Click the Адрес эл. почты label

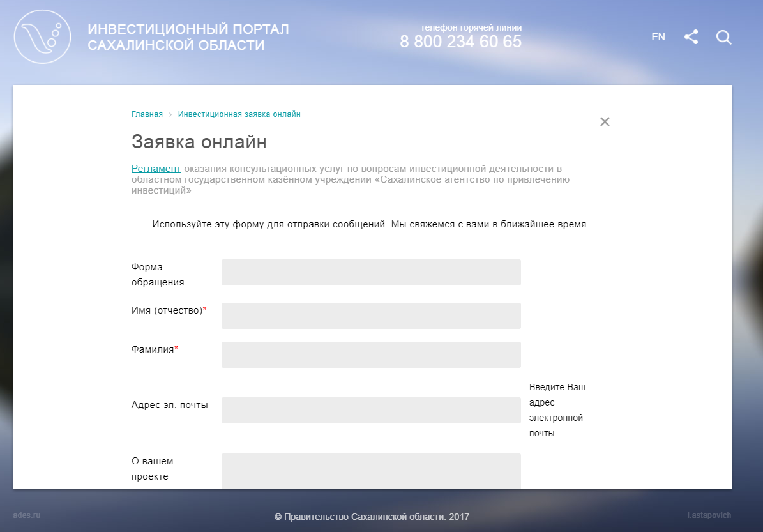(169, 405)
